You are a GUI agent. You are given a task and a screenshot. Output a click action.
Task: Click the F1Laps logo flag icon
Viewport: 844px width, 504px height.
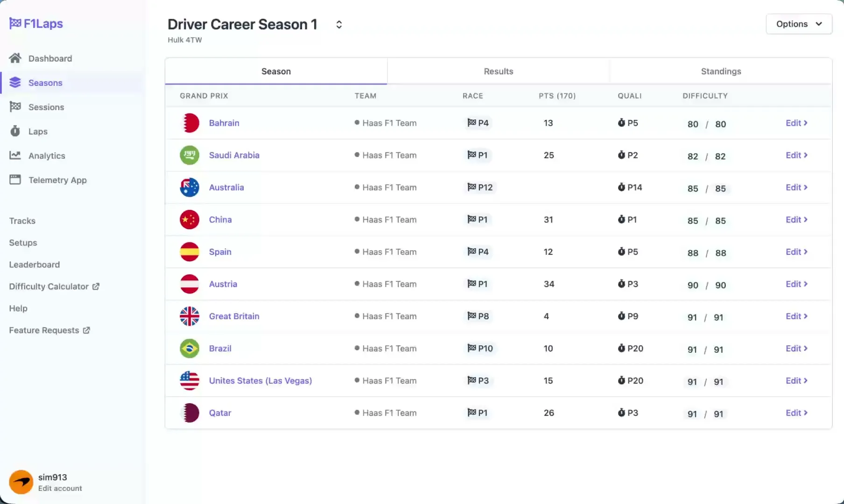(x=15, y=23)
